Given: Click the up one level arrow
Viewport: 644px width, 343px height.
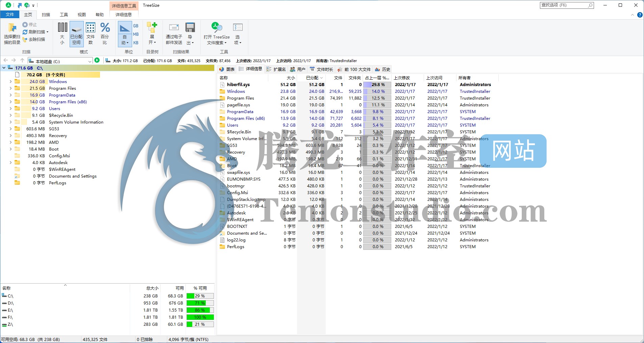Looking at the screenshot, I should click(x=22, y=60).
